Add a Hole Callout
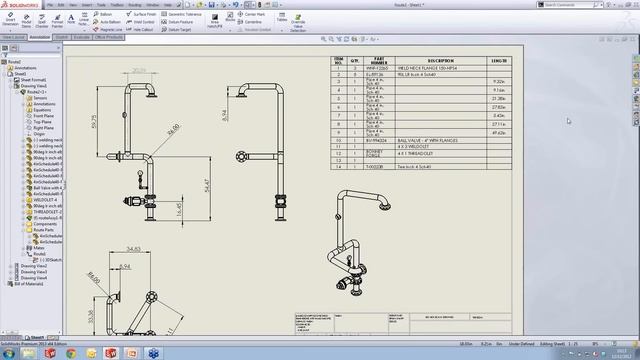Screen dimensions: 640x360 coord(140,30)
